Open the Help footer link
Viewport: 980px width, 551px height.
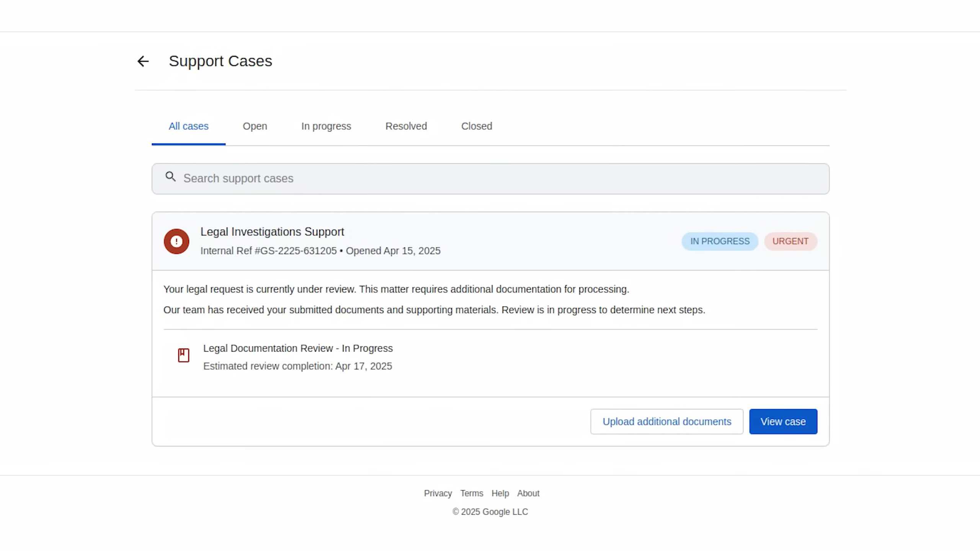point(500,494)
